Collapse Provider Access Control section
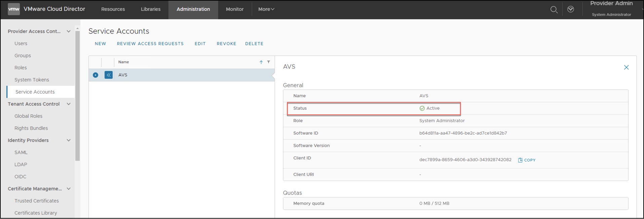Viewport: 644px width, 219px height. [x=69, y=31]
